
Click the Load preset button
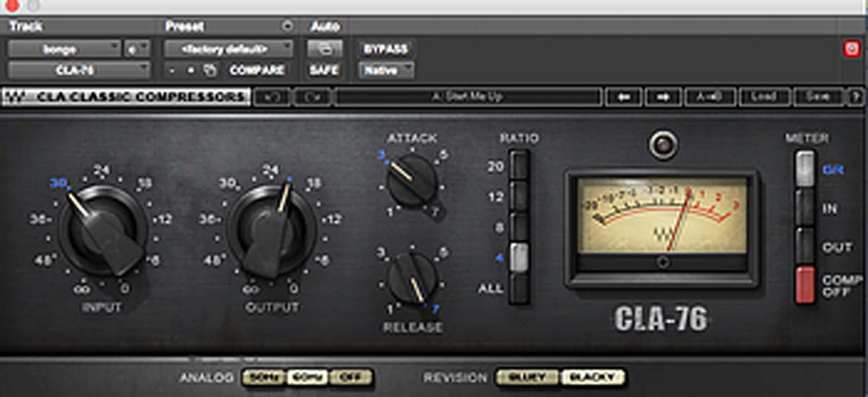(x=764, y=97)
